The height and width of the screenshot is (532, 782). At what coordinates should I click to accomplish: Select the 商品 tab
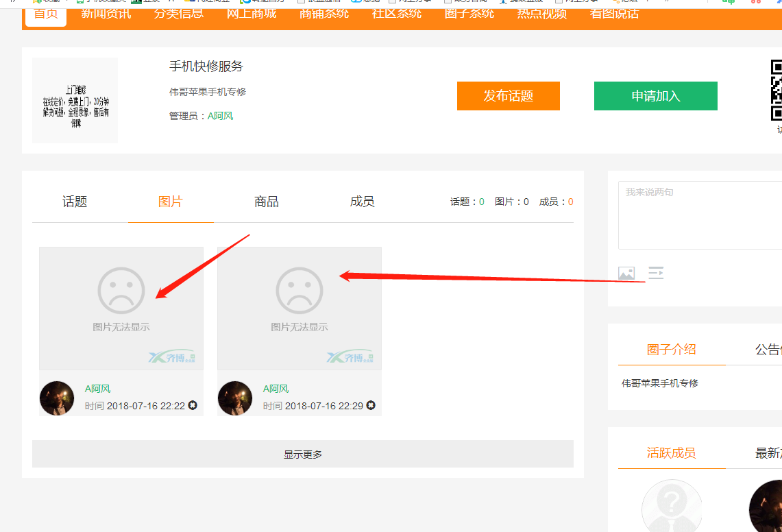[267, 202]
